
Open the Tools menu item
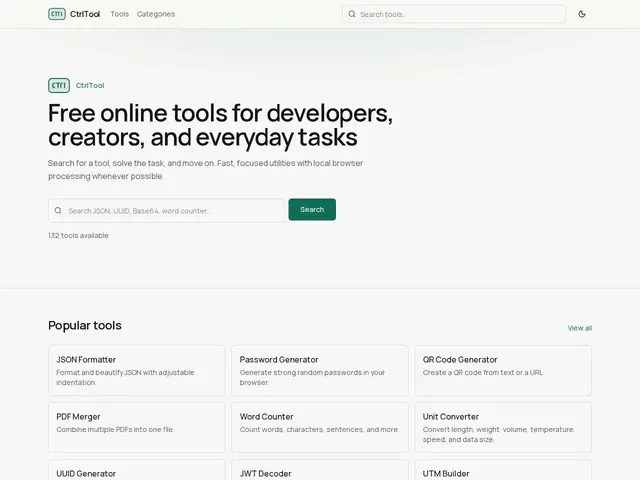point(119,14)
